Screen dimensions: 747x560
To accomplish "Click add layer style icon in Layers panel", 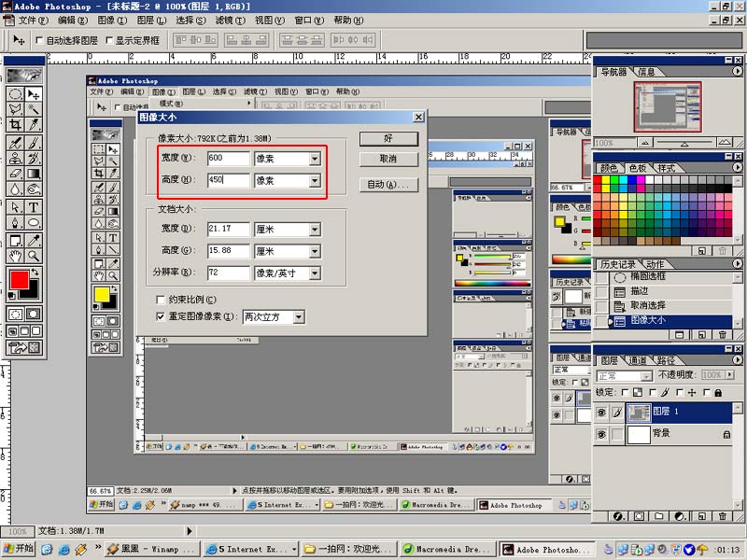I will tap(618, 516).
